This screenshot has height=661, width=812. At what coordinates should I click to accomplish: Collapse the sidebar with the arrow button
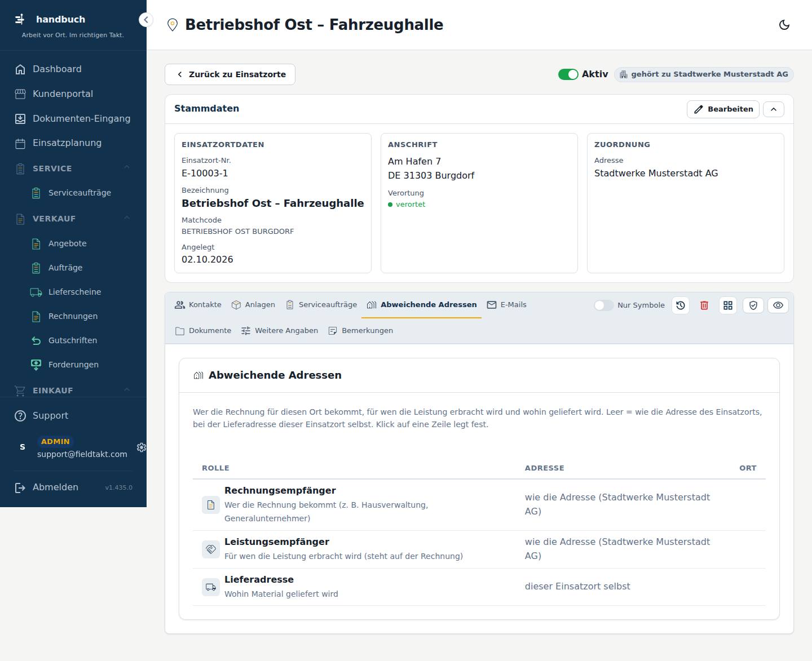click(x=146, y=20)
